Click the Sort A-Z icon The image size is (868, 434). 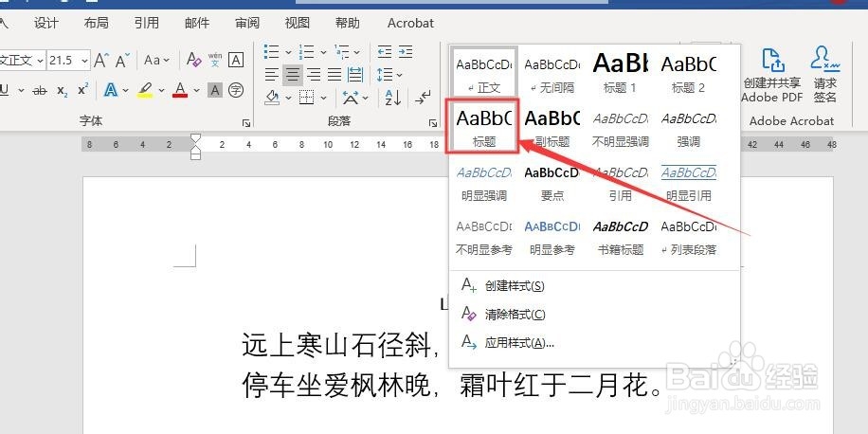click(393, 98)
